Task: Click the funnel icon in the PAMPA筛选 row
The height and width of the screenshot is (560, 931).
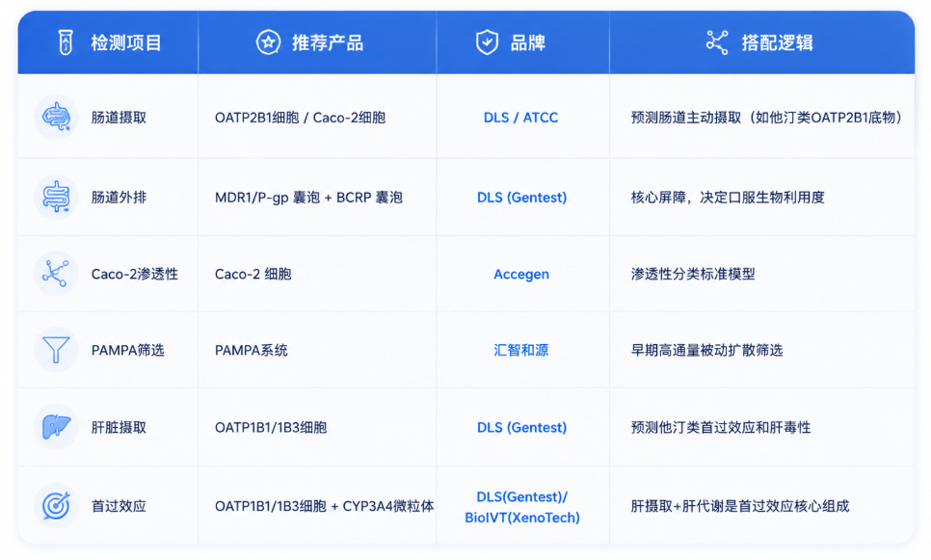Action: click(56, 349)
